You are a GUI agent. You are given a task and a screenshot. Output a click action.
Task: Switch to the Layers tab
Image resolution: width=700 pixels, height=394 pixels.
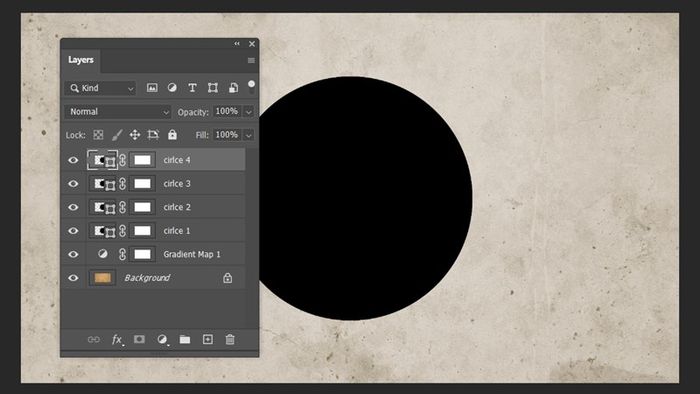(81, 60)
